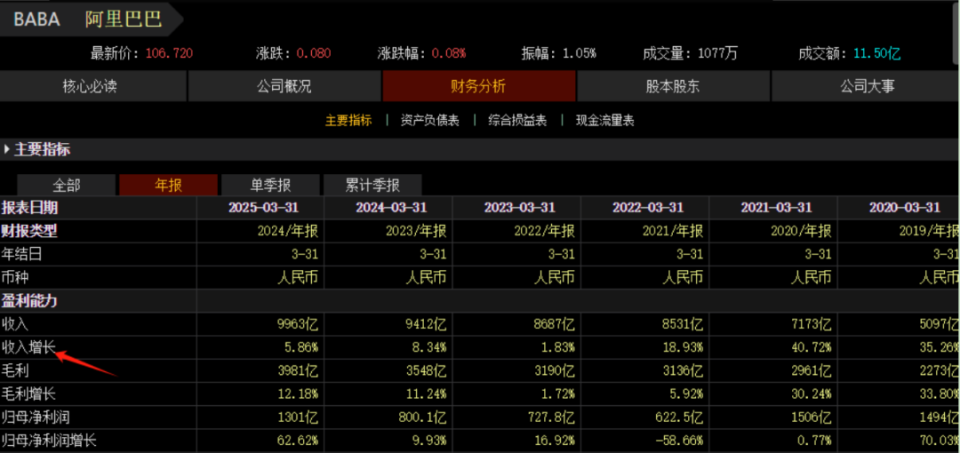Viewport: 960px width, 453px height.
Task: Open the 现金流量表 link
Action: [605, 121]
